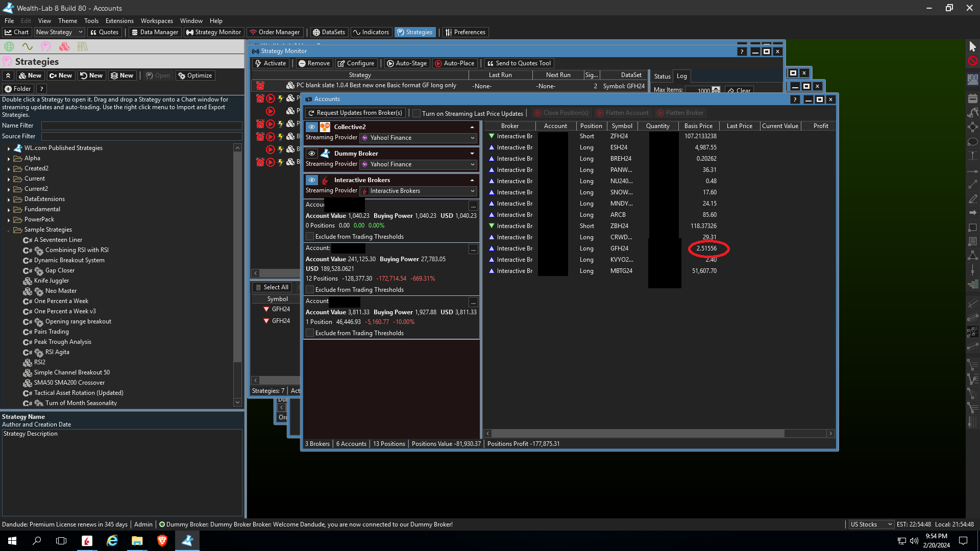Open the Extensions menu
This screenshot has width=980, height=551.
coord(119,21)
